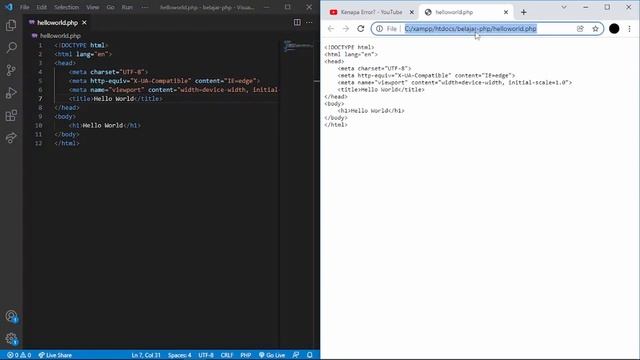This screenshot has width=640, height=360.
Task: Open the View menu in VS Code
Action: click(x=93, y=7)
